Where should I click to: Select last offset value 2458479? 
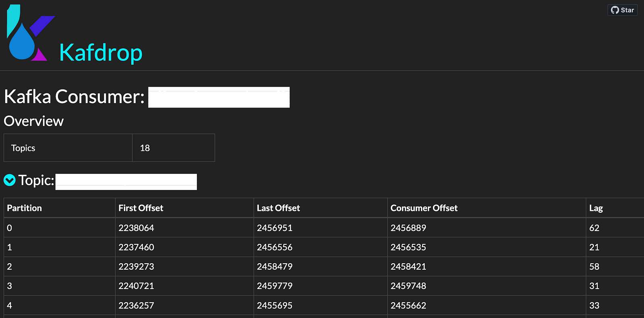[x=275, y=266]
